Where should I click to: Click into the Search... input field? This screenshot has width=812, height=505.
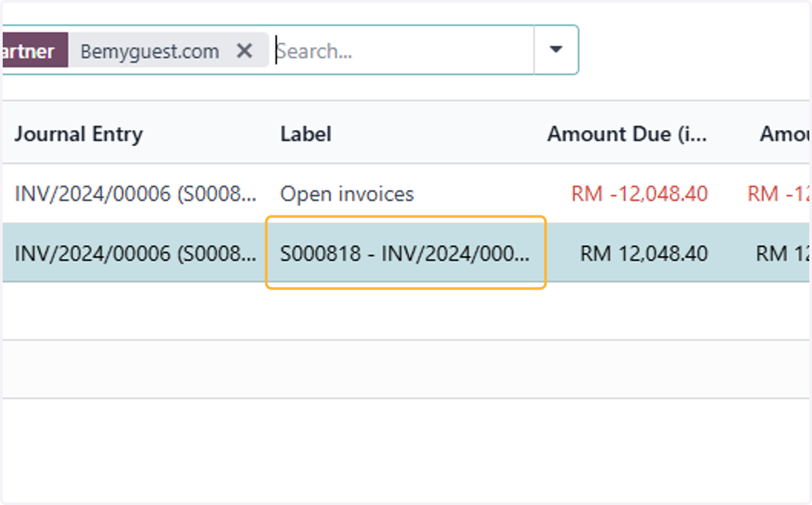[403, 51]
